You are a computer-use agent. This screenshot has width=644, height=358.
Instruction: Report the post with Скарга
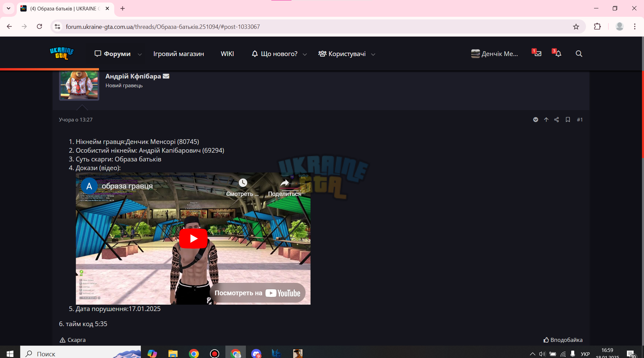coord(72,340)
